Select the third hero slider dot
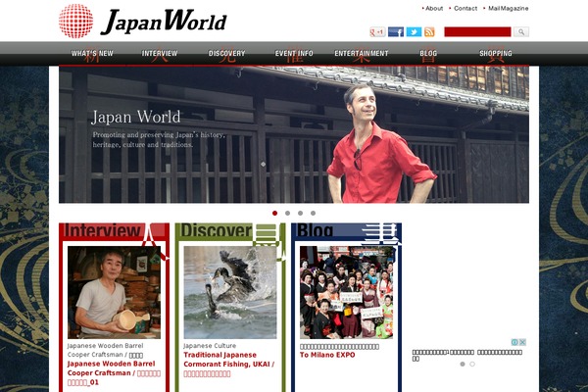Image resolution: width=588 pixels, height=392 pixels. click(x=301, y=213)
